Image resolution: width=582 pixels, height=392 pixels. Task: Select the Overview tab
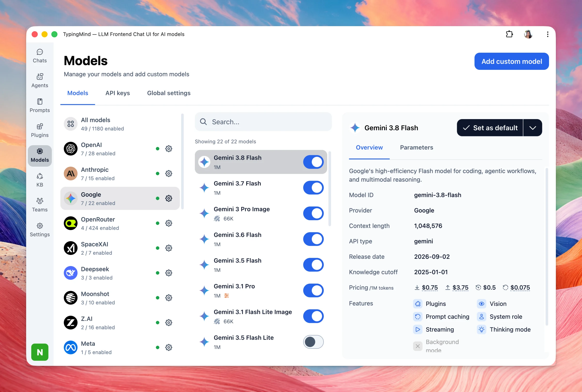[x=369, y=147]
